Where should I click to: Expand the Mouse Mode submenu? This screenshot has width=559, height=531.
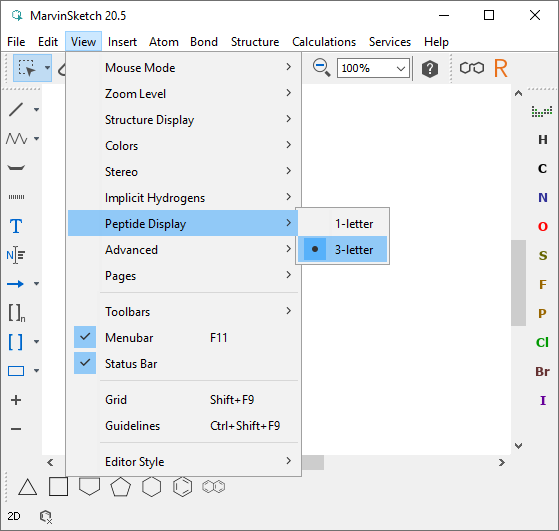click(183, 67)
